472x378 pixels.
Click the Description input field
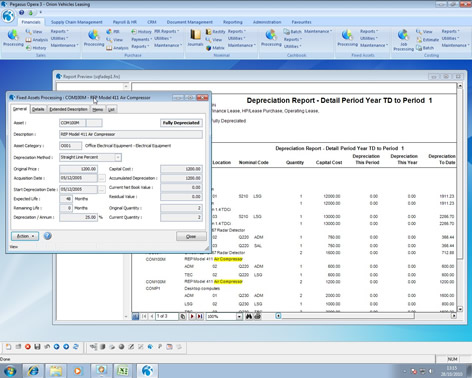(131, 134)
